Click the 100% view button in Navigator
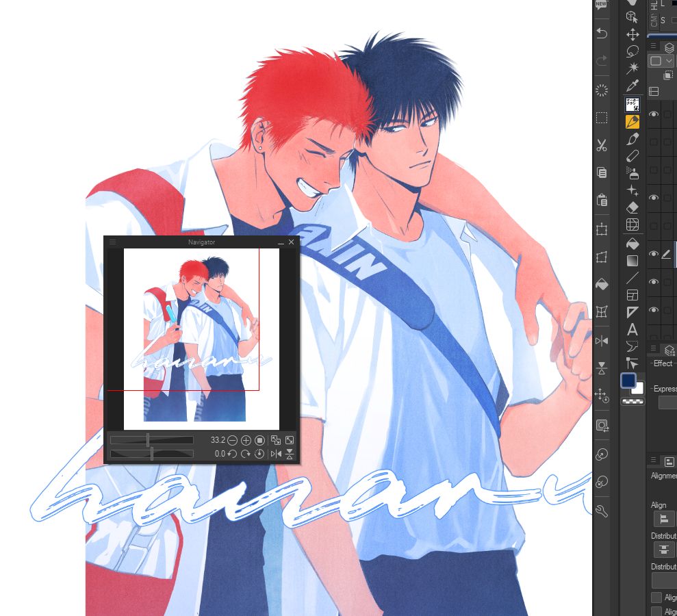Viewport: 677px width, 616px height. point(259,440)
